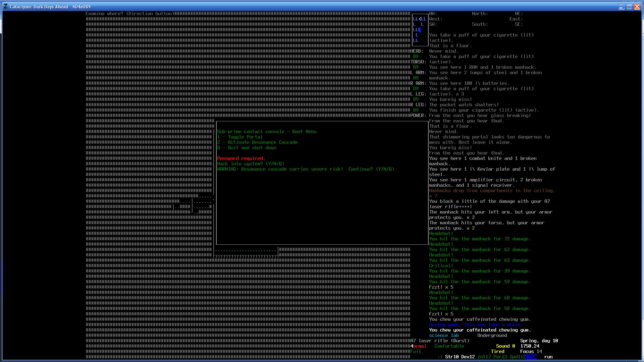Maximize the game window

(x=629, y=7)
